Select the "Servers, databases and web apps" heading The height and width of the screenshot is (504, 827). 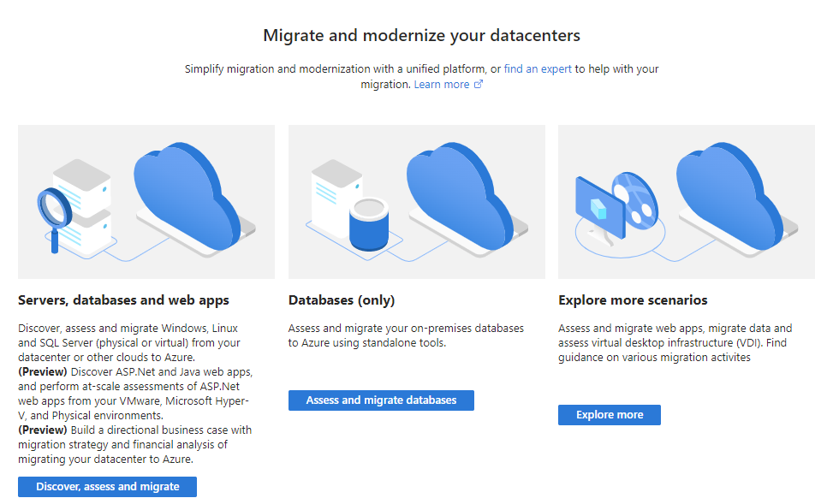[123, 300]
